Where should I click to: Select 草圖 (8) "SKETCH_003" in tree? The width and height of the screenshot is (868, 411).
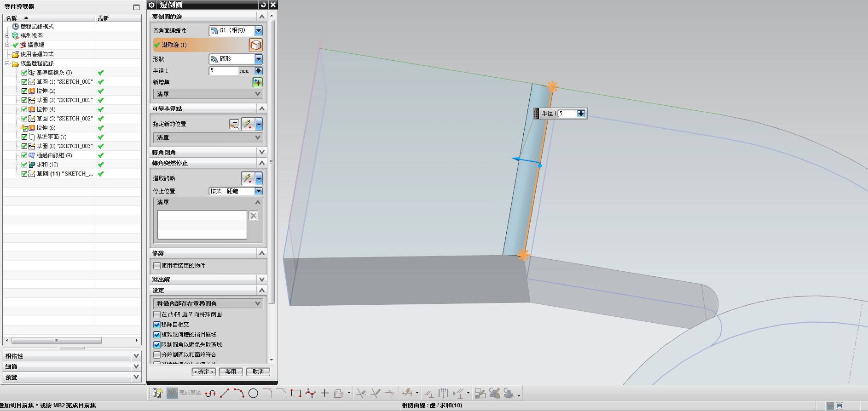click(64, 146)
